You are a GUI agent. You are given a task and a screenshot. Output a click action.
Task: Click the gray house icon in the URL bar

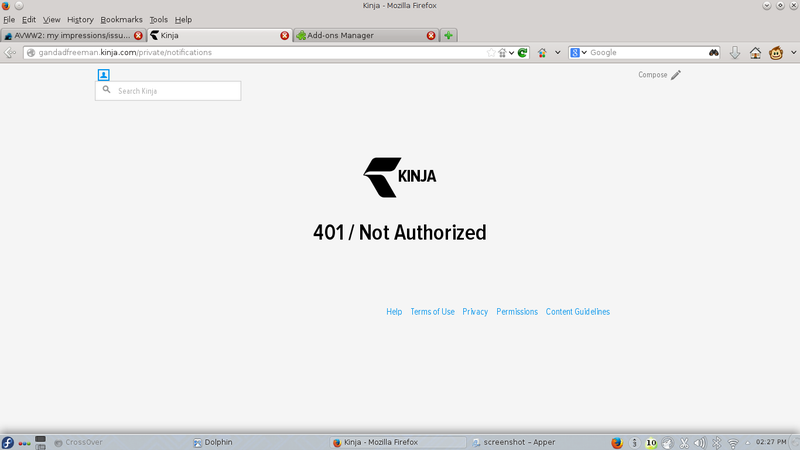point(503,53)
